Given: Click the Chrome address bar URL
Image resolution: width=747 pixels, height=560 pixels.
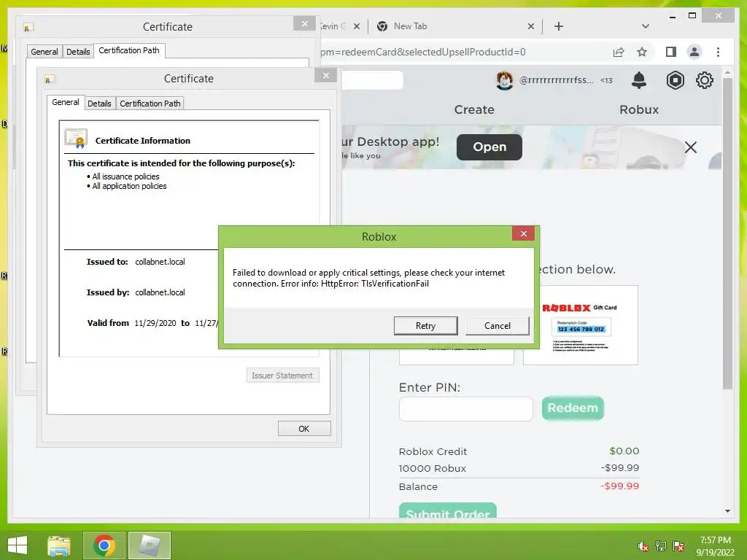Looking at the screenshot, I should click(x=423, y=52).
